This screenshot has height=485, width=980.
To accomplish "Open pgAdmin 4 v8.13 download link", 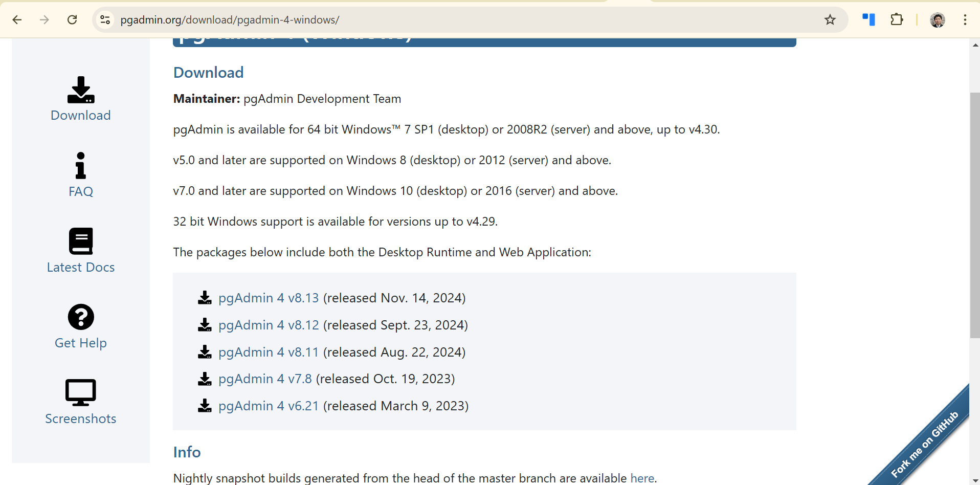I will point(269,298).
